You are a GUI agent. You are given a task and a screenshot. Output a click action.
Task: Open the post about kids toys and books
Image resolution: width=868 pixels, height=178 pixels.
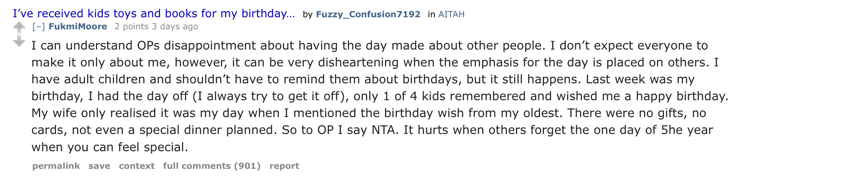(x=154, y=14)
